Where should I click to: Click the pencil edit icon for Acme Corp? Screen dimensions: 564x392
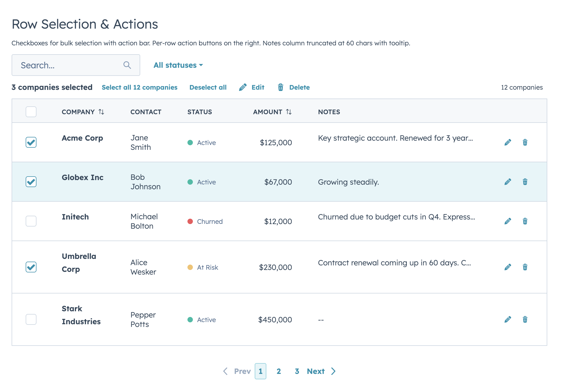508,142
